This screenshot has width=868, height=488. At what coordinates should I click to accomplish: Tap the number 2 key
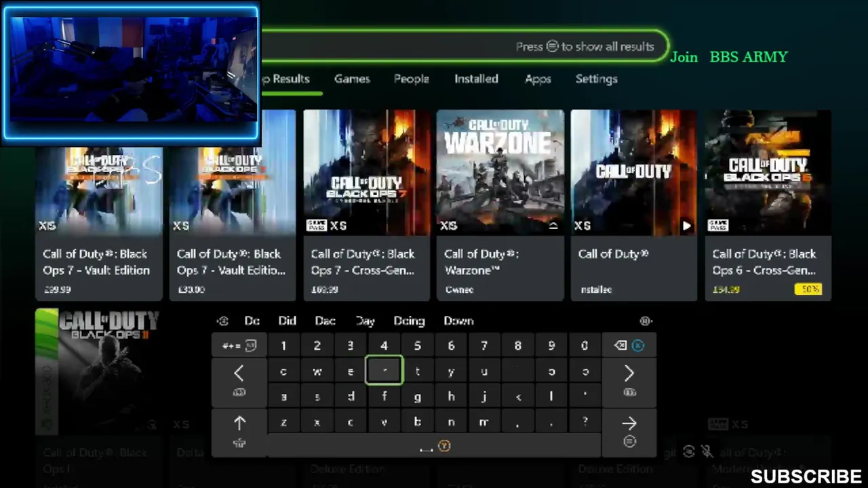click(x=317, y=346)
